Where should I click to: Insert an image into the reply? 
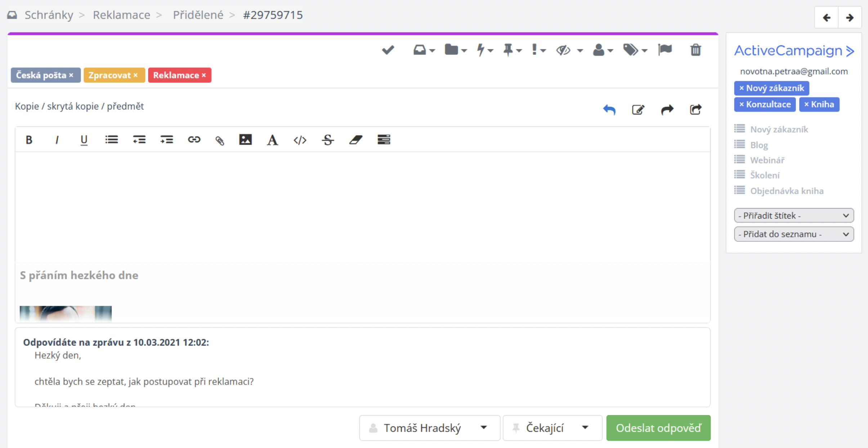(x=245, y=140)
